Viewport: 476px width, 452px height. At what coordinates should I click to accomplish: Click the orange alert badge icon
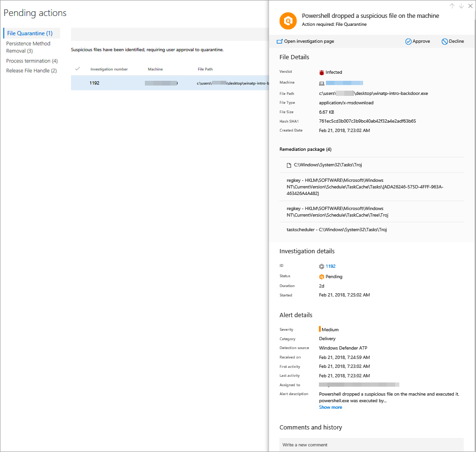coord(288,20)
